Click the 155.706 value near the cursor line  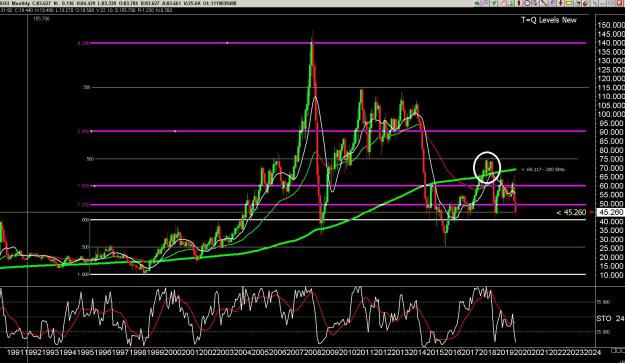(41, 18)
